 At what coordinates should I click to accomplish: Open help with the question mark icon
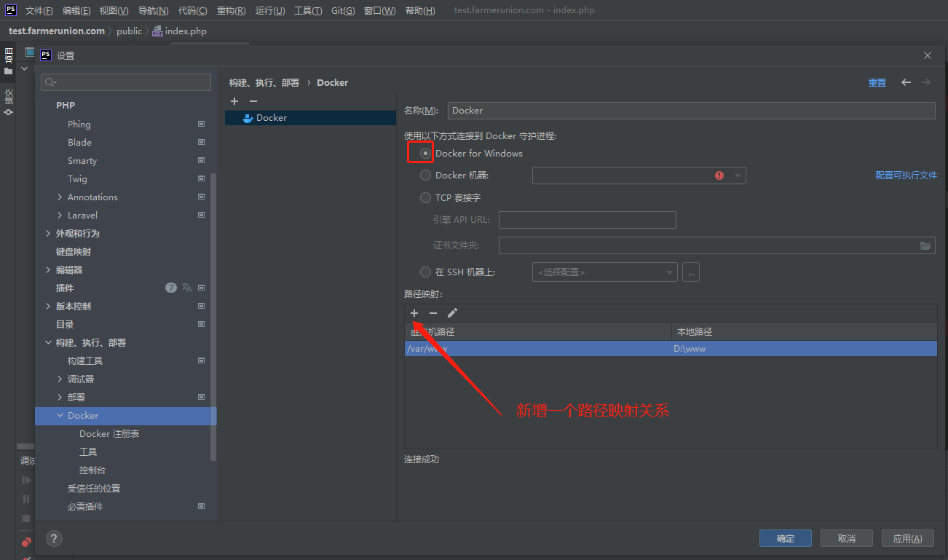coord(54,539)
